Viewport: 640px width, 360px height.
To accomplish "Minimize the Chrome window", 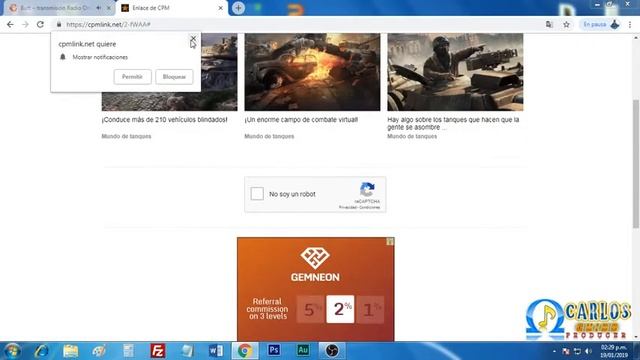I will [x=597, y=4].
